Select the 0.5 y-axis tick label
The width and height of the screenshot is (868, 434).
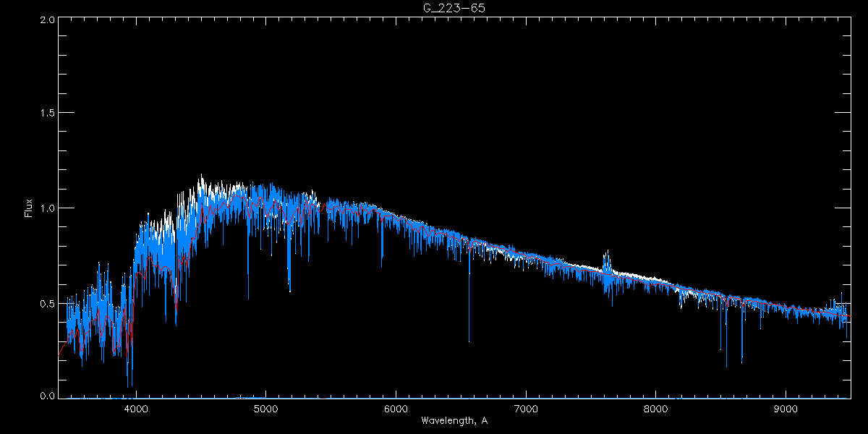(47, 303)
